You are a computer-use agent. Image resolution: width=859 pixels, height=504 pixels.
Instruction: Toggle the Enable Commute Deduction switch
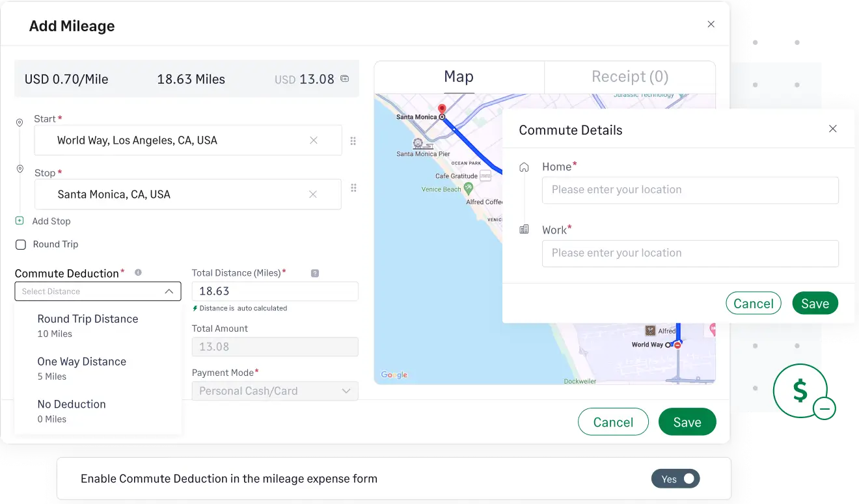(675, 479)
